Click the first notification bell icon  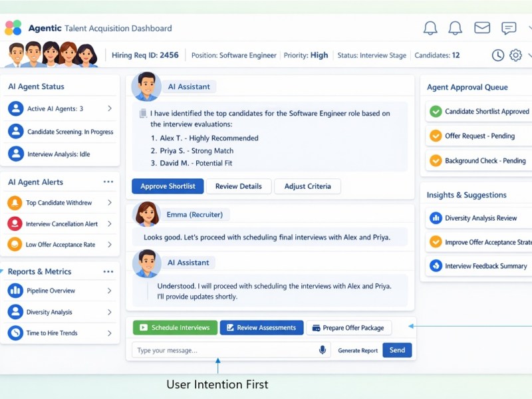(430, 28)
